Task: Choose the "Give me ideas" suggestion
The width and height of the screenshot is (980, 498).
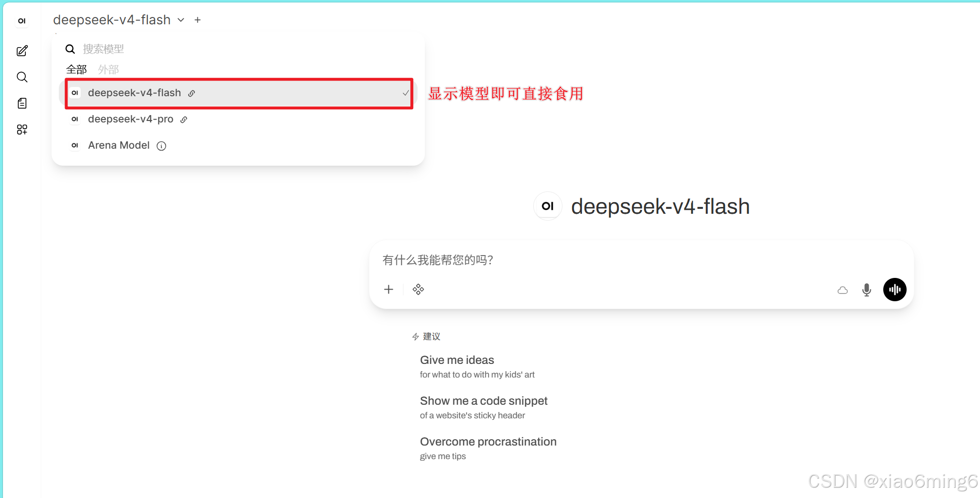Action: (477, 366)
